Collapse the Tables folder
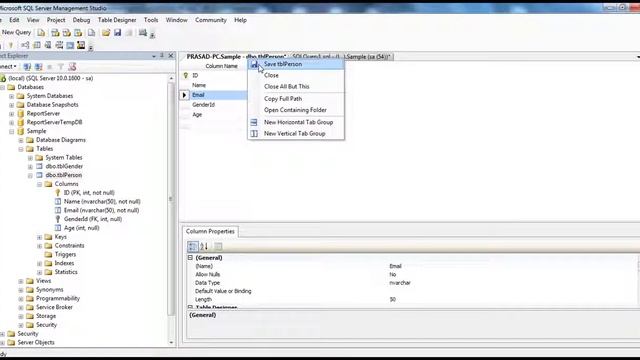Screen dimensions: 640x360 coord(21,149)
